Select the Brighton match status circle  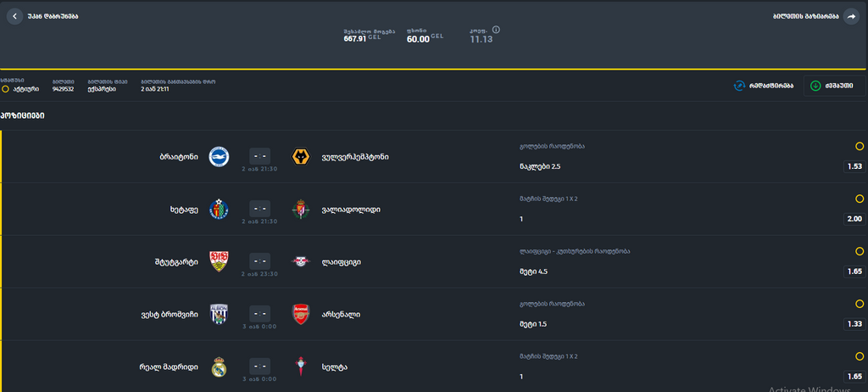point(860,147)
